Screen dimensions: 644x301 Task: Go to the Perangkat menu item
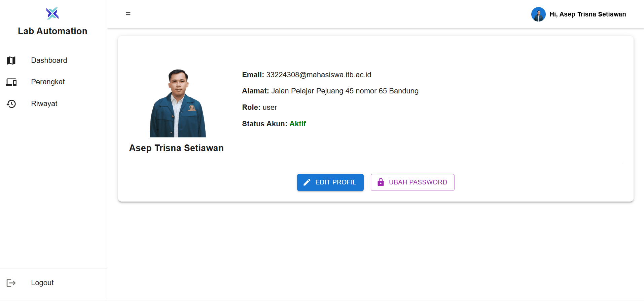[x=48, y=82]
